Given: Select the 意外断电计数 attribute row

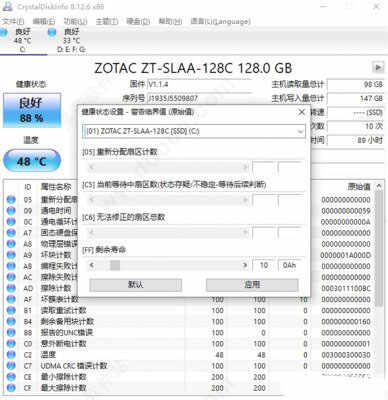Looking at the screenshot, I should tap(189, 343).
